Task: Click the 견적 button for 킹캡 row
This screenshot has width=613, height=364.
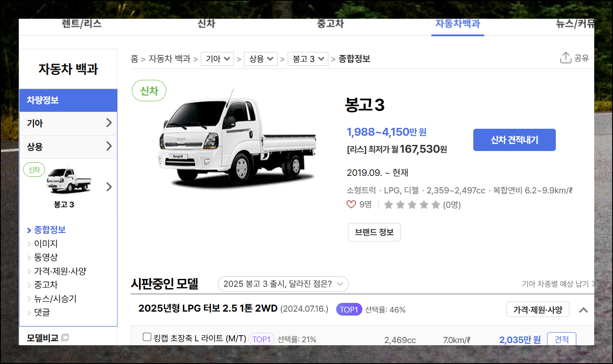Action: coord(561,339)
